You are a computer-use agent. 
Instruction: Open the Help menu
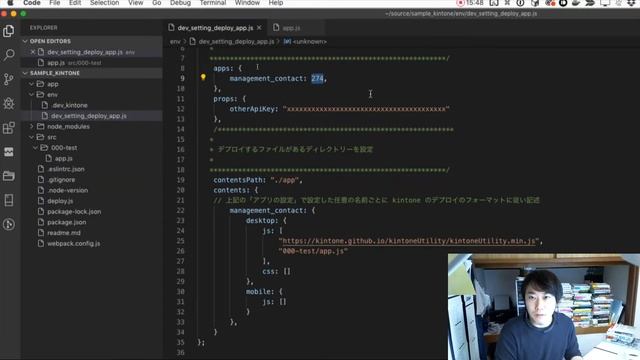click(276, 3)
